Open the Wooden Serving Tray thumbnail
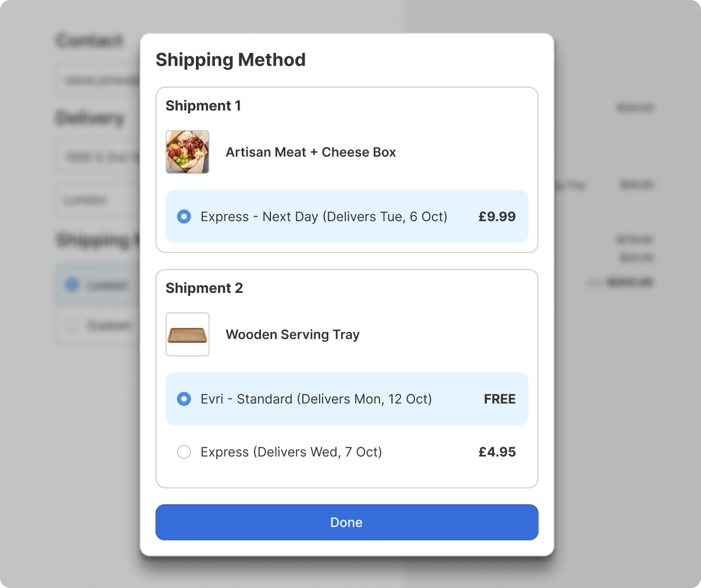 (187, 334)
